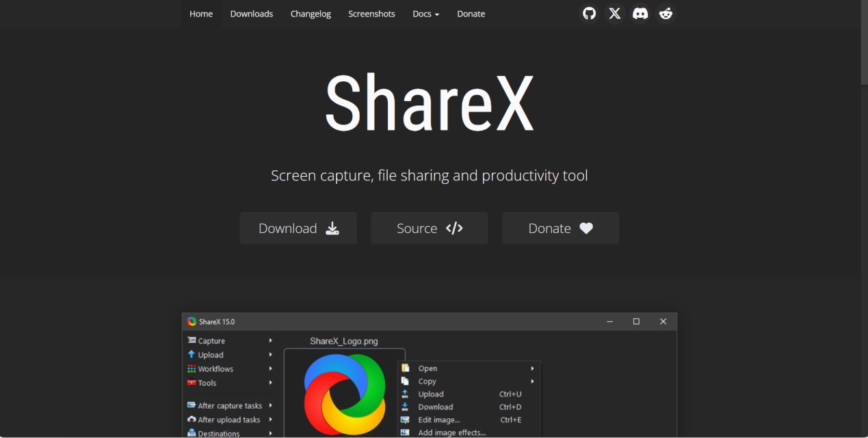Screen dimensions: 868x438
Task: Go to the Home nav tab
Action: [x=201, y=14]
